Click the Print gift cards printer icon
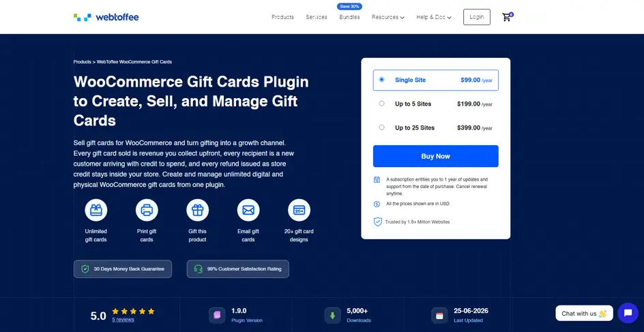The width and height of the screenshot is (644, 332). pyautogui.click(x=147, y=210)
